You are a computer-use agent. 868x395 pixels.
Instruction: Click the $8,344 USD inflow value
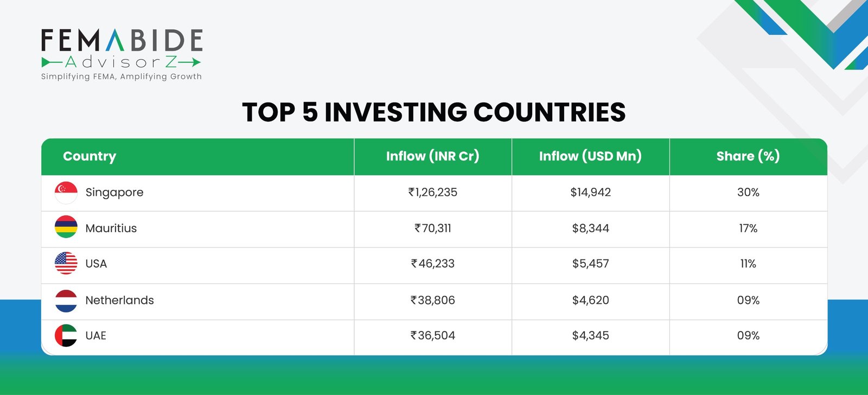point(590,228)
